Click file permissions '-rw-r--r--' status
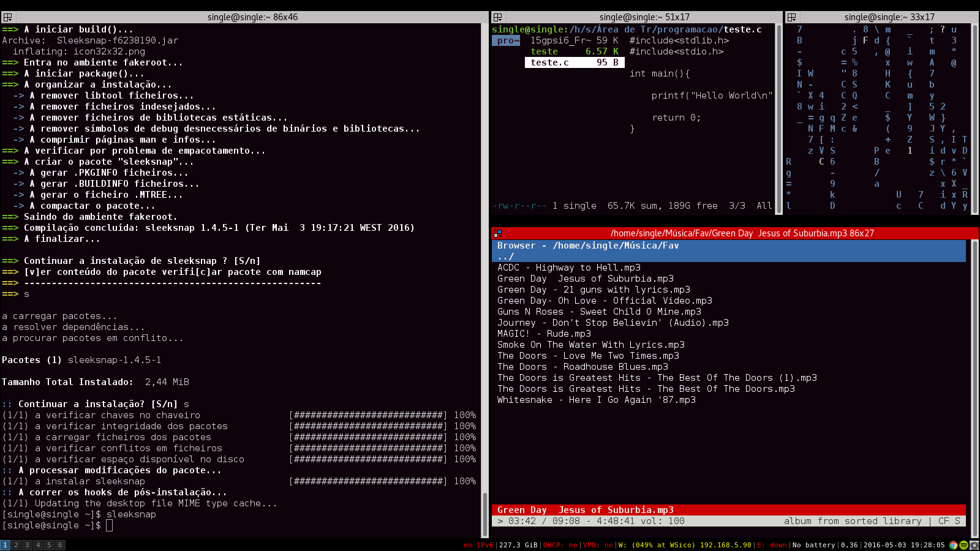 519,206
